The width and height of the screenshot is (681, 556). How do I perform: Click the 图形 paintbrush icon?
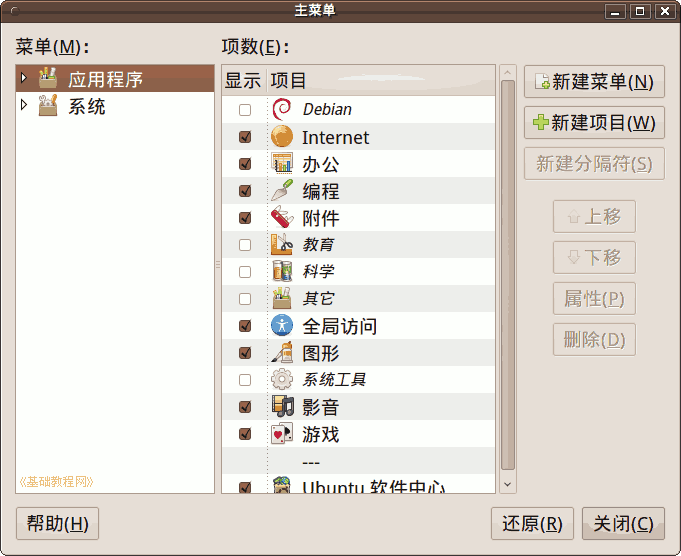click(x=281, y=352)
